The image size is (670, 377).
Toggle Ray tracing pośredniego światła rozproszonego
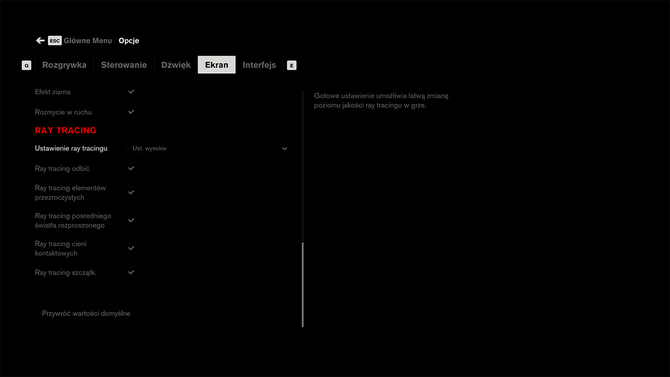(x=131, y=221)
